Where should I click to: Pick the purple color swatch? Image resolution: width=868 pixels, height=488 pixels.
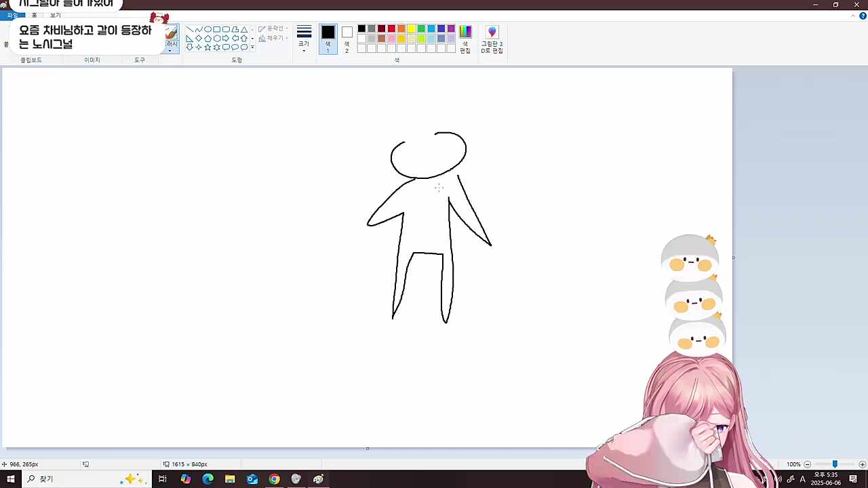[451, 28]
